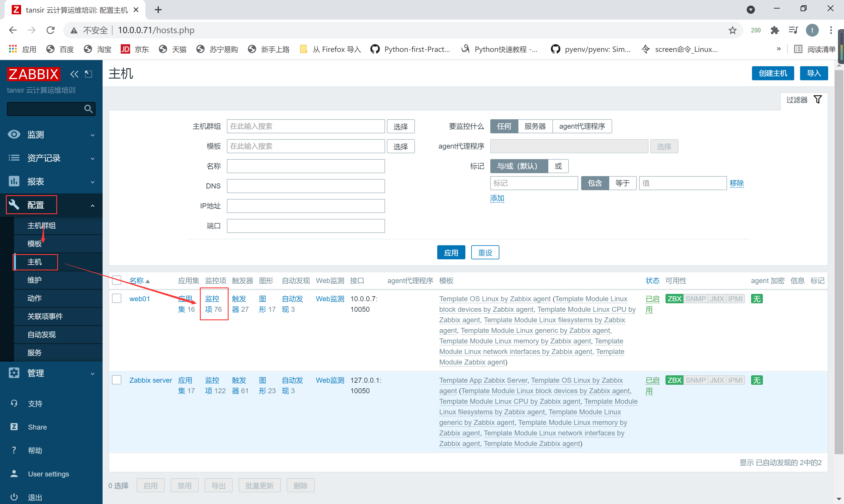
Task: Open Python-first-Pract GitHub bookmark
Action: (x=410, y=49)
